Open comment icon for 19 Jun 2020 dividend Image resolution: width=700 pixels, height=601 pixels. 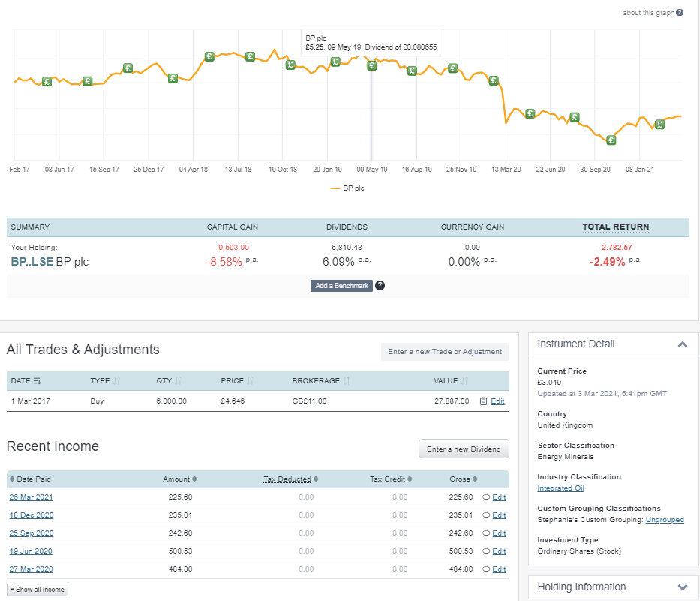[486, 551]
